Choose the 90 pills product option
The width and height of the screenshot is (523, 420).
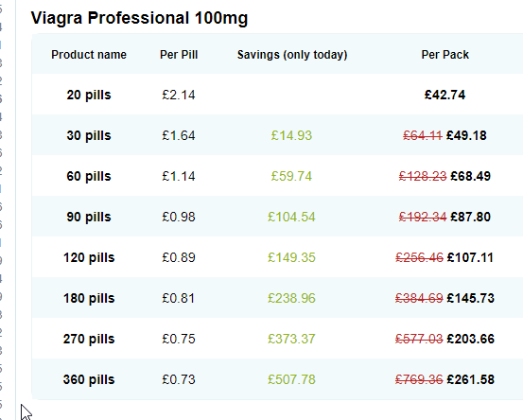(x=89, y=217)
